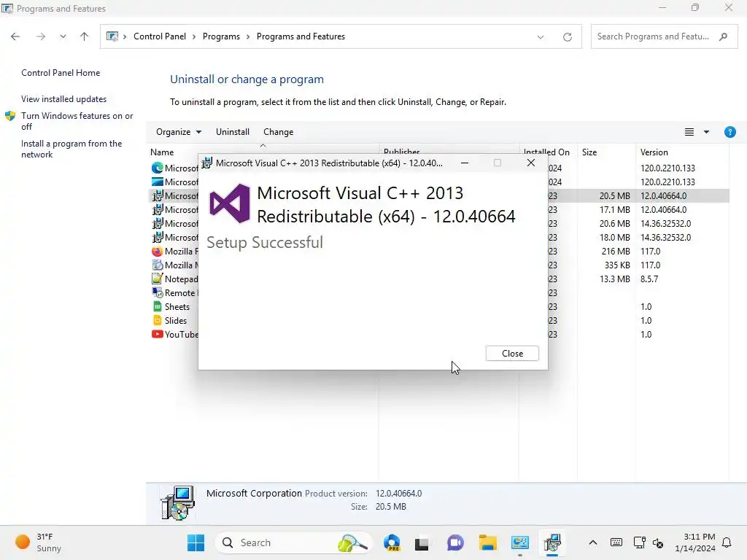The image size is (747, 560).
Task: Click the 216 MB size cell
Action: (616, 251)
